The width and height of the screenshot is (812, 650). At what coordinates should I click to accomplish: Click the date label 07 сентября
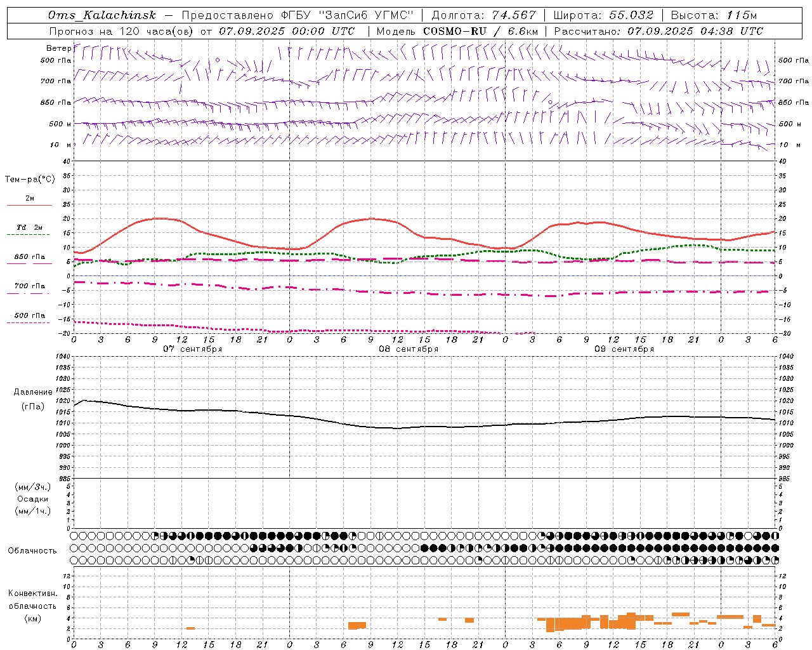click(192, 349)
